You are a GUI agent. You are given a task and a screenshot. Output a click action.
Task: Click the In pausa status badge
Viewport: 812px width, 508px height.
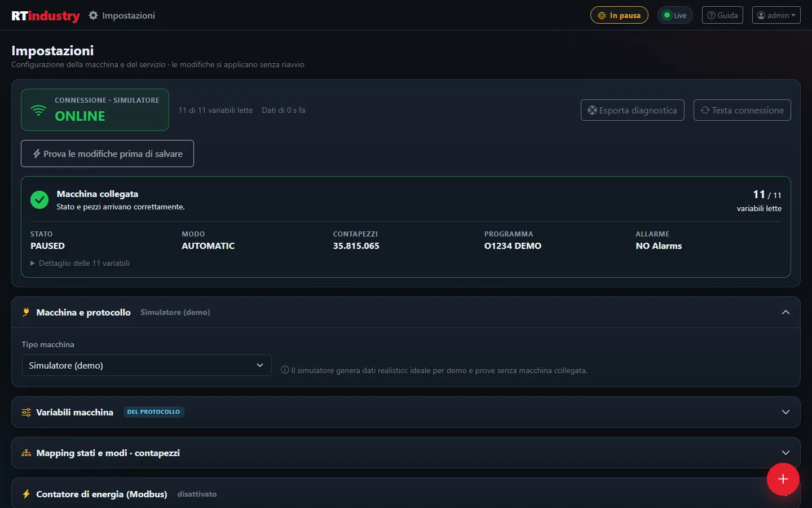click(x=619, y=15)
